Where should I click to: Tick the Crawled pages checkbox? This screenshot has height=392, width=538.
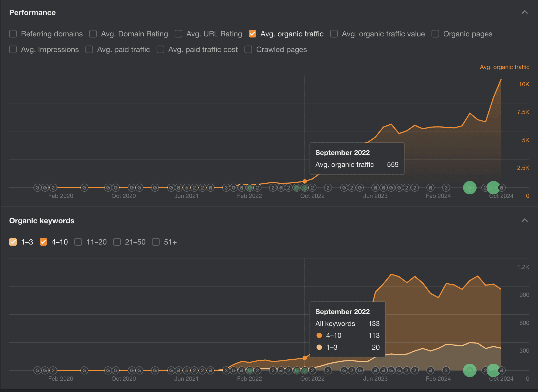pyautogui.click(x=248, y=50)
